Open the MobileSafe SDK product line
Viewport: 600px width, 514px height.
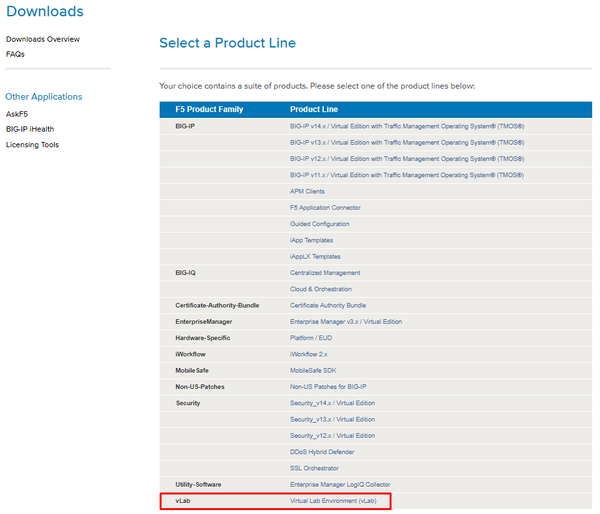314,370
